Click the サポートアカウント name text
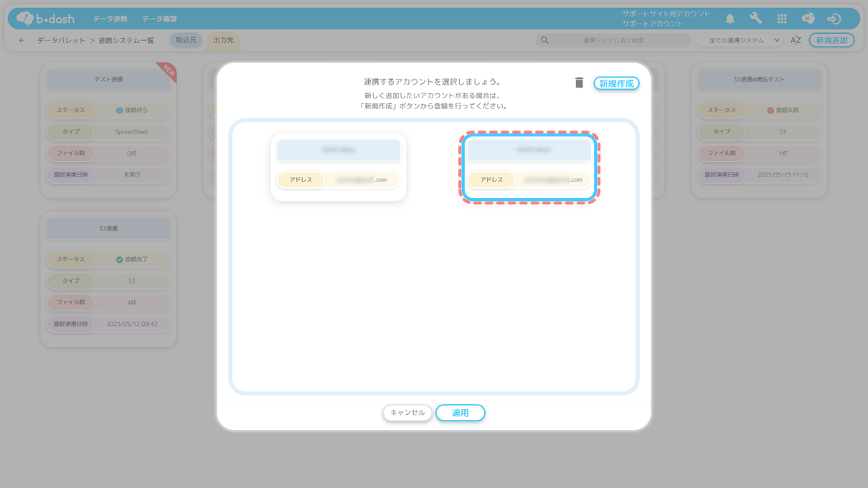This screenshot has width=868, height=488. pyautogui.click(x=653, y=24)
